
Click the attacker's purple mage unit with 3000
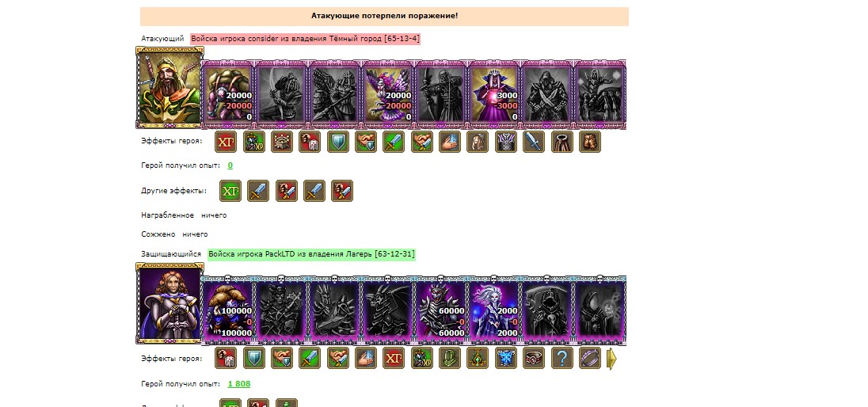click(x=493, y=93)
